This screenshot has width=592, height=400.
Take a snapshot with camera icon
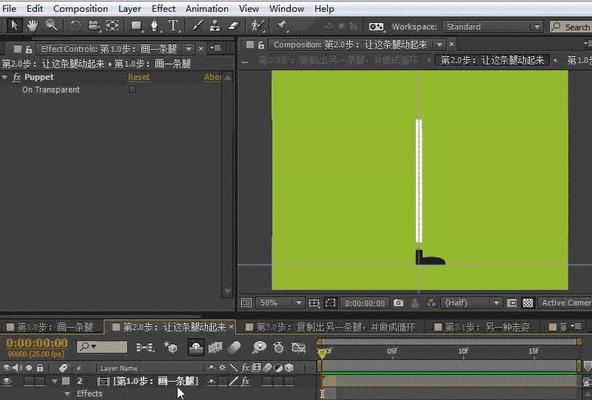point(398,303)
